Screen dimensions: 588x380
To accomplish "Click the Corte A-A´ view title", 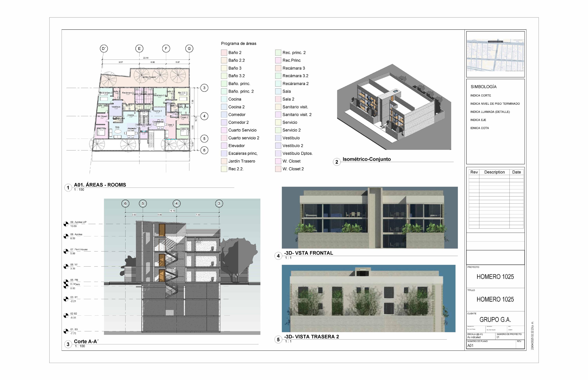I will tap(86, 341).
